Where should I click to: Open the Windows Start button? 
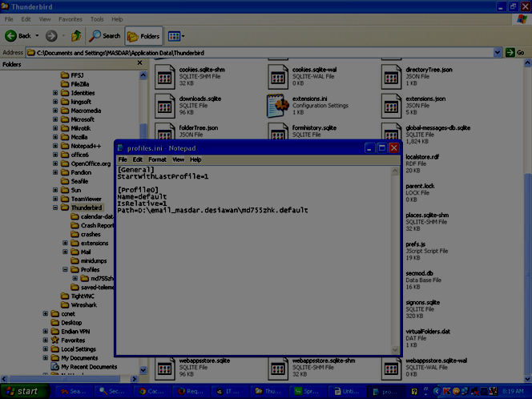click(24, 391)
